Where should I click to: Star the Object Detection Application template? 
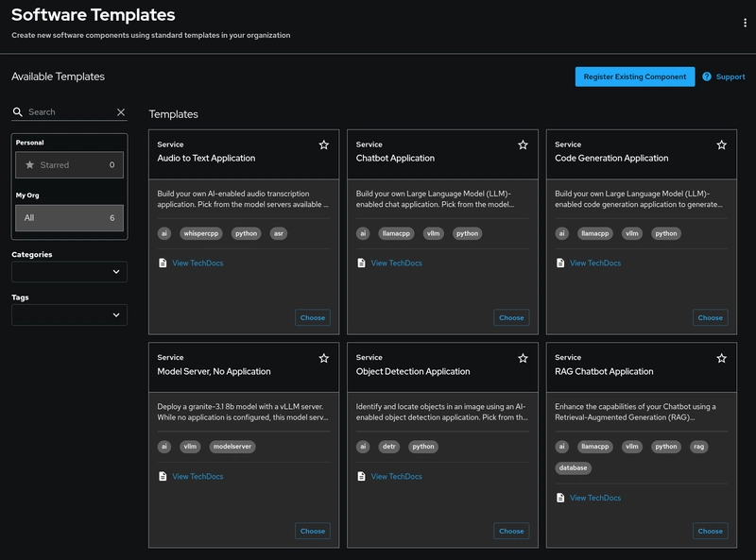pyautogui.click(x=523, y=358)
